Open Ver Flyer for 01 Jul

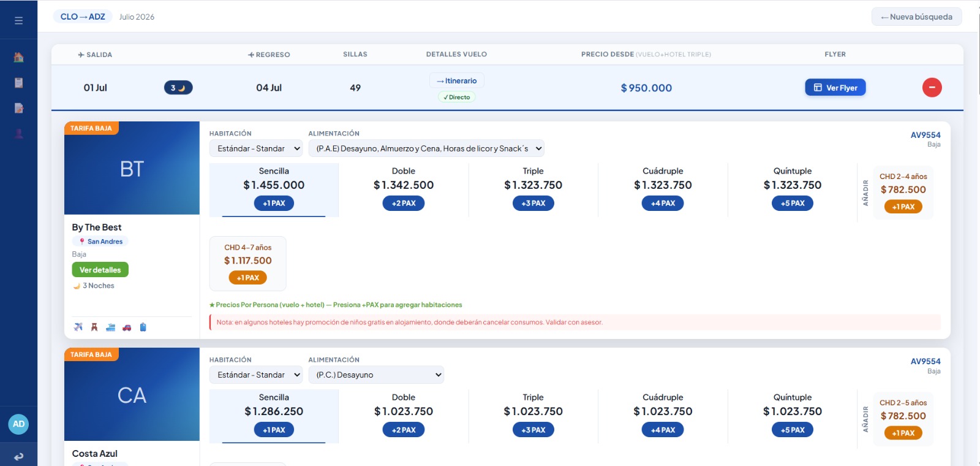835,88
